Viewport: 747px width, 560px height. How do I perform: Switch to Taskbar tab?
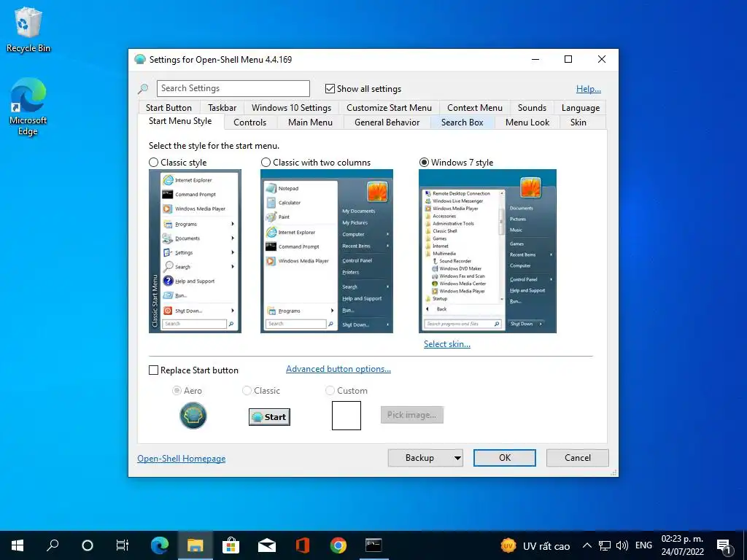[x=222, y=108]
